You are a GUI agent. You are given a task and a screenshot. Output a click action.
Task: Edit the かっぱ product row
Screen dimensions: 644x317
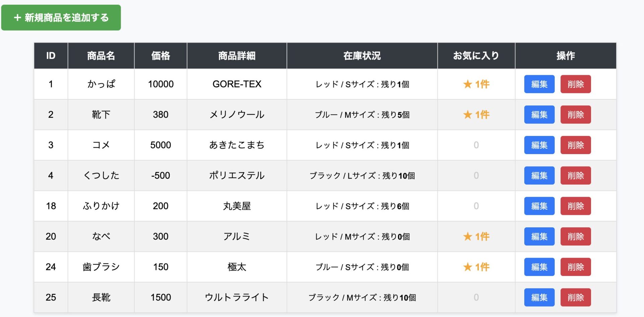point(539,84)
